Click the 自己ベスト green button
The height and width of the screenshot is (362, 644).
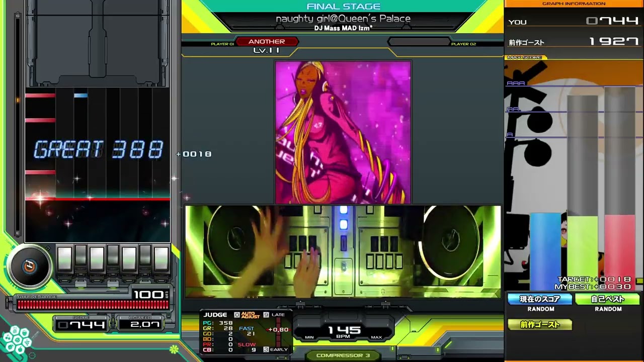[607, 299]
